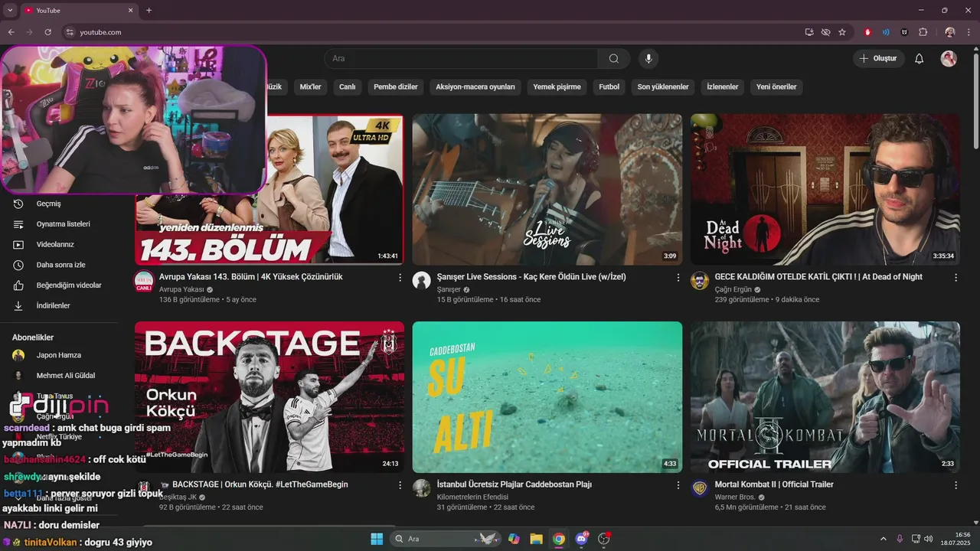
Task: Click the Chrome back arrow
Action: (11, 32)
